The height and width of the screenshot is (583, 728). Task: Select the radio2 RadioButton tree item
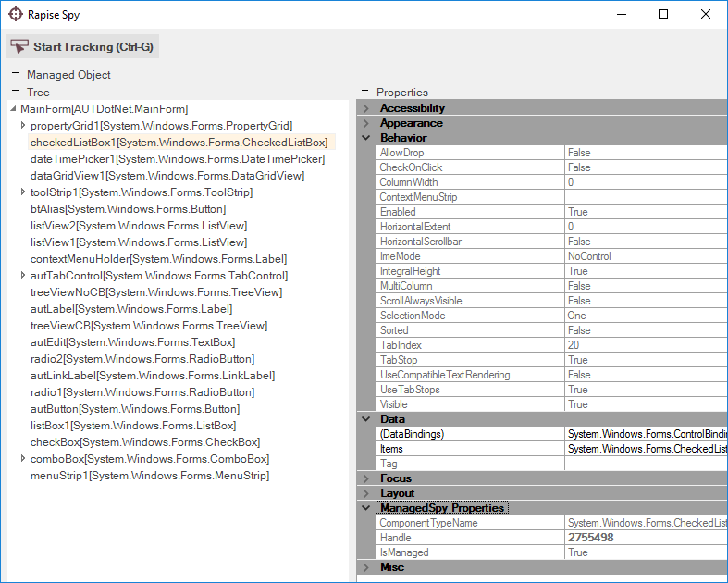142,359
